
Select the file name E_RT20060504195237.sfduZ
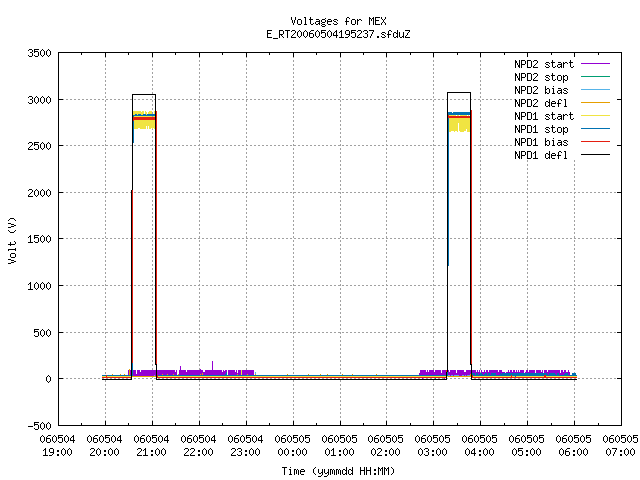(338, 34)
